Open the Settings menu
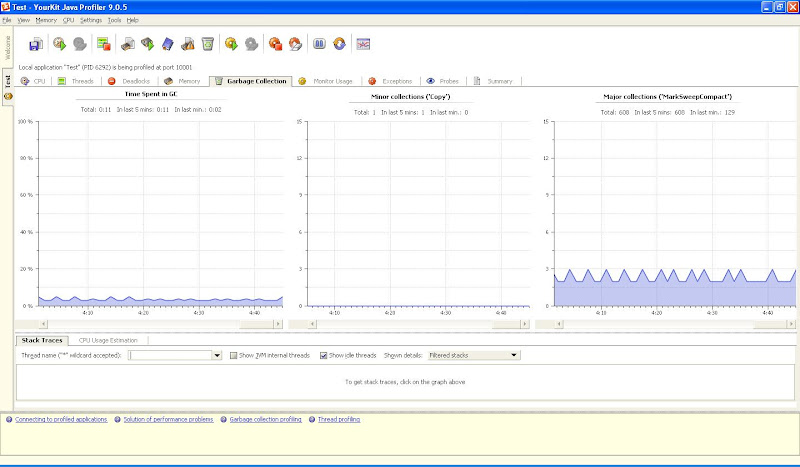This screenshot has height=467, width=800. pyautogui.click(x=91, y=20)
